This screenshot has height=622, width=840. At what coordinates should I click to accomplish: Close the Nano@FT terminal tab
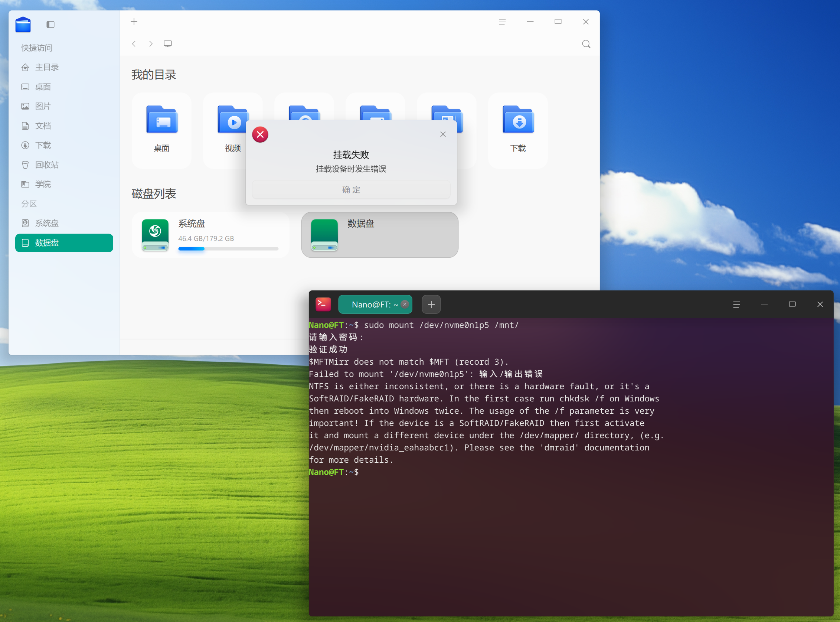[x=405, y=304]
